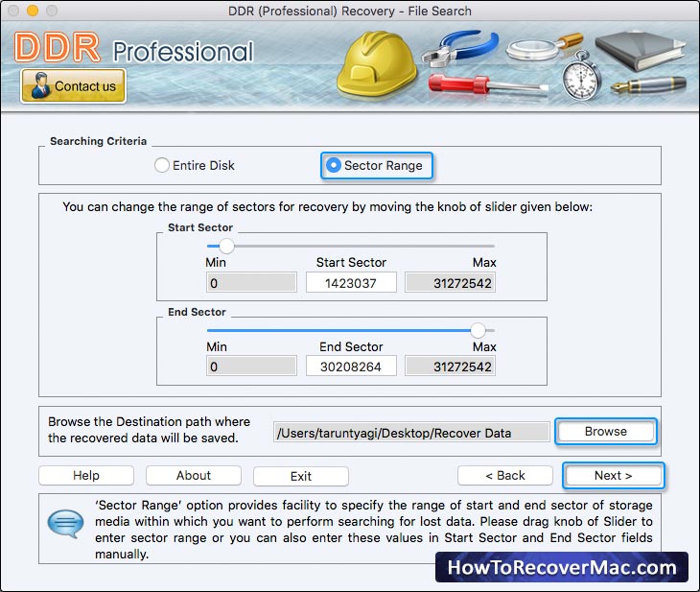700x592 pixels.
Task: Click the destination path text field
Action: [x=410, y=433]
